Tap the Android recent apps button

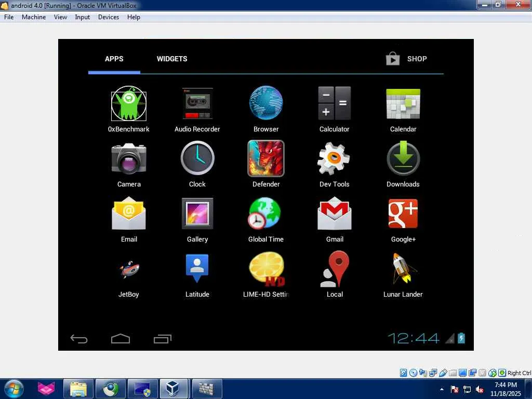[x=163, y=339]
